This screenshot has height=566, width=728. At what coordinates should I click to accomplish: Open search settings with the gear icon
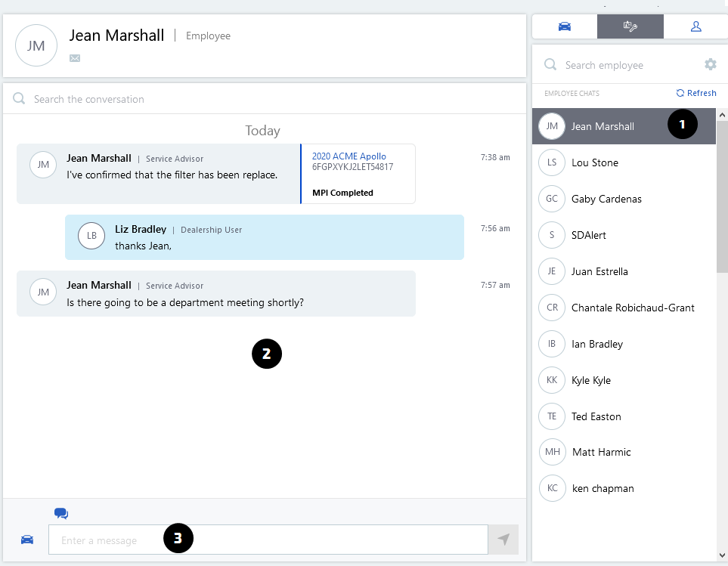pos(710,64)
